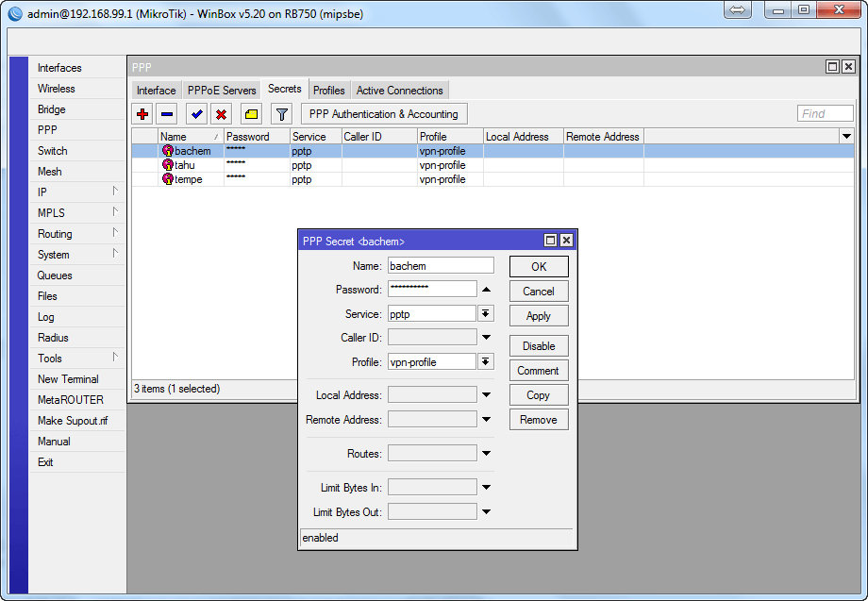
Task: Click the WinBox logo in title bar
Action: point(15,14)
